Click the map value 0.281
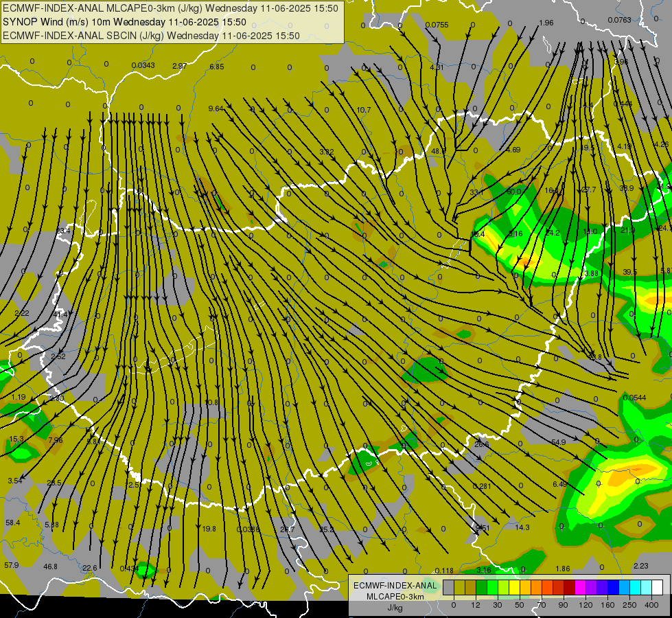672x618 pixels. (x=482, y=486)
